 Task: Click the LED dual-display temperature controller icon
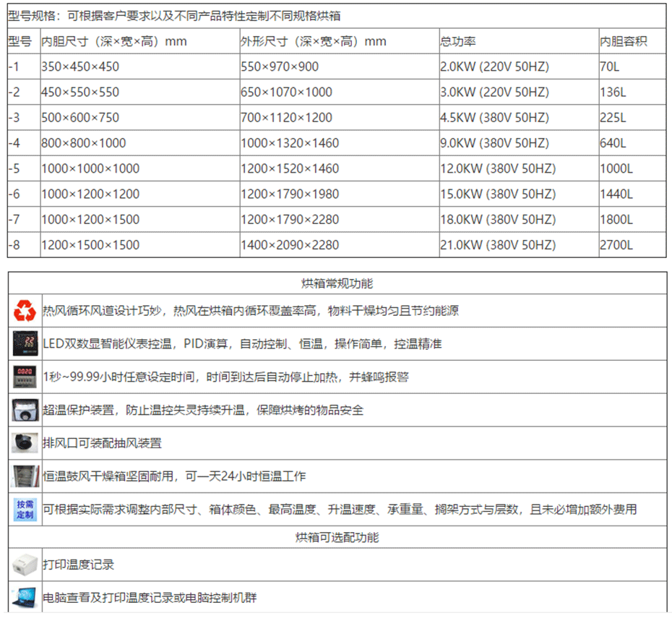pyautogui.click(x=25, y=343)
